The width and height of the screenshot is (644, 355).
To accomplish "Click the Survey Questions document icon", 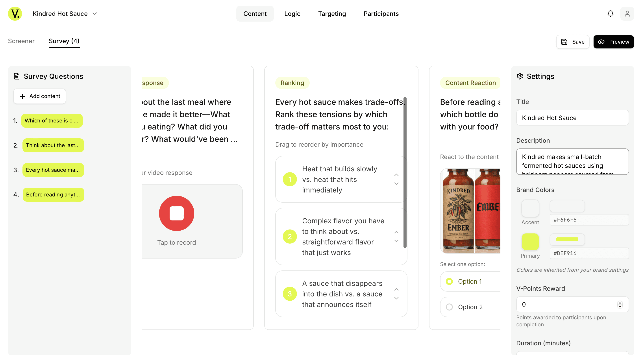I will point(17,76).
